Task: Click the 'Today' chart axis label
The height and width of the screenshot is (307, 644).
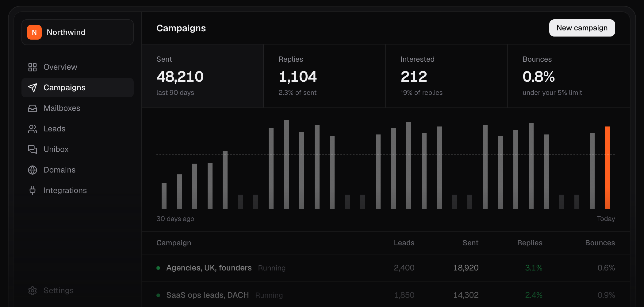Action: 606,219
